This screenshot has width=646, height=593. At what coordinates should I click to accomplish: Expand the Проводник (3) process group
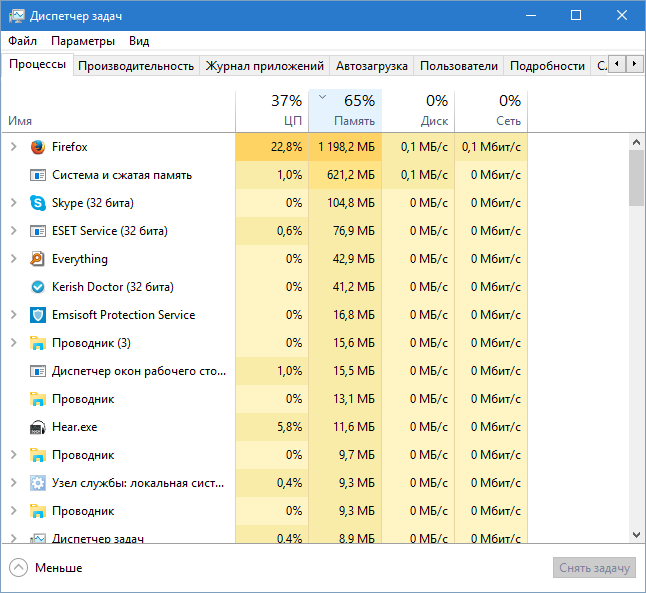tap(13, 343)
